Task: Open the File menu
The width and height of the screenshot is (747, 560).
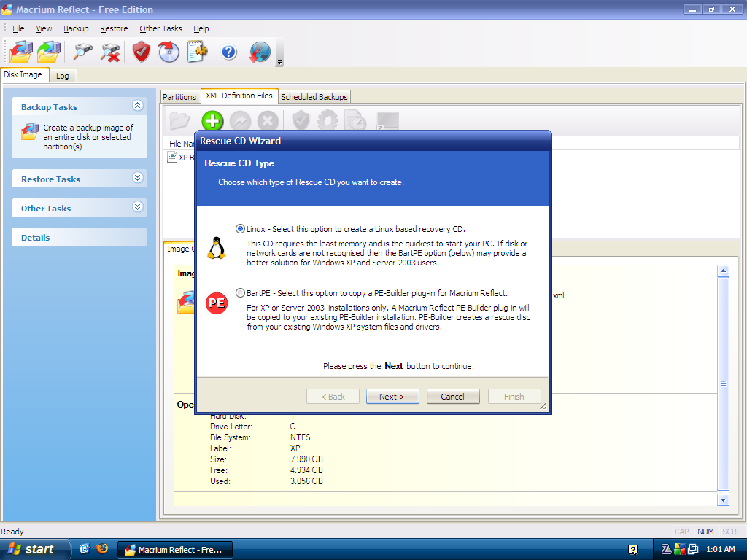Action: pos(18,28)
